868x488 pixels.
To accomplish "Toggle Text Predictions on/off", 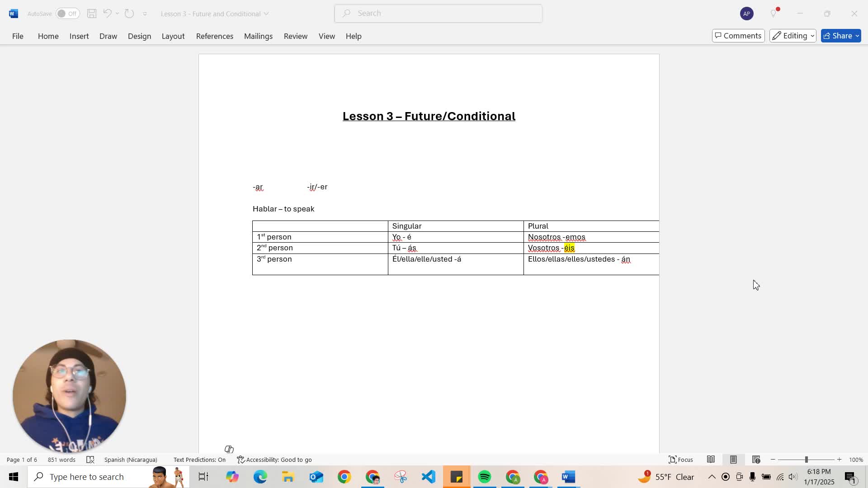I will point(198,460).
